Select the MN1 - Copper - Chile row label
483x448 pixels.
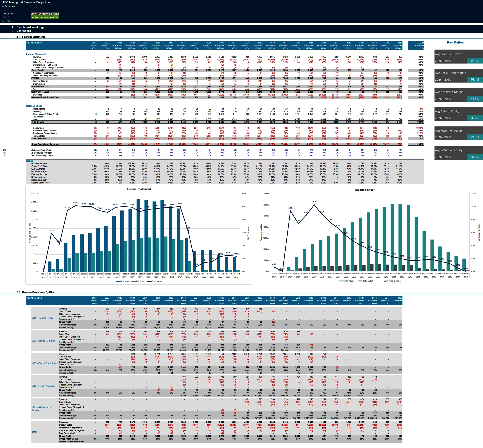43,318
